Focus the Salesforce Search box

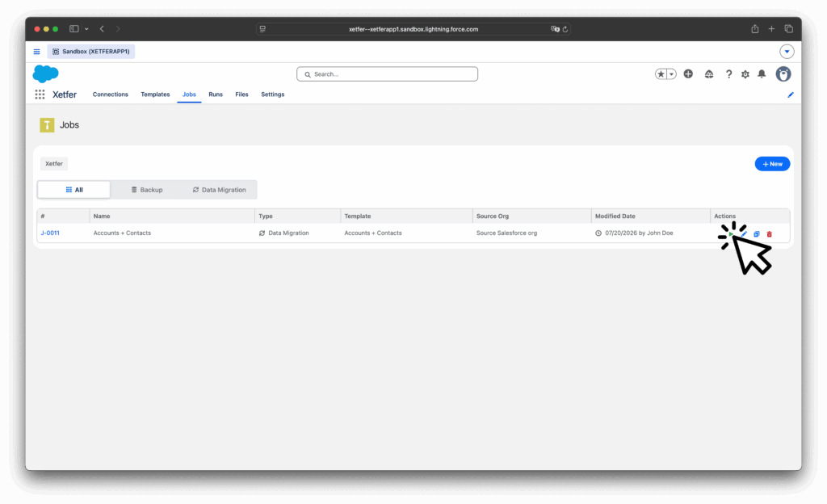387,74
